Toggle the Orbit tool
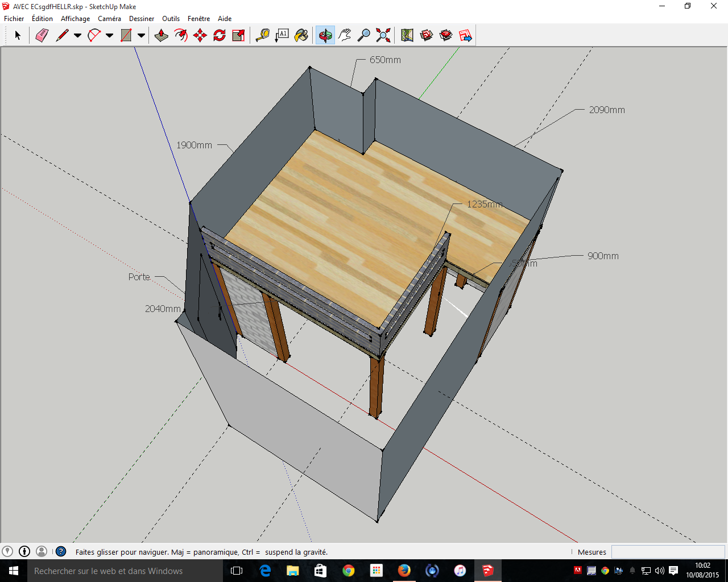This screenshot has width=728, height=582. point(325,35)
